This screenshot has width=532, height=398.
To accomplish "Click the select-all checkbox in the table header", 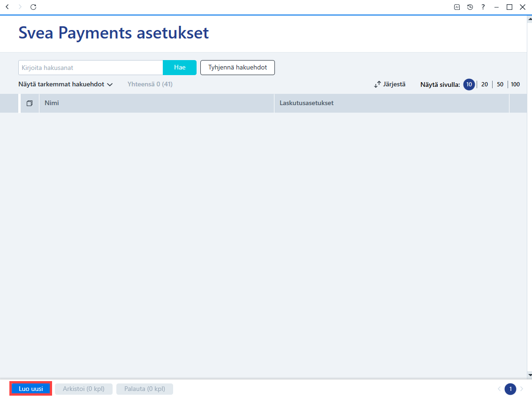I will click(30, 103).
